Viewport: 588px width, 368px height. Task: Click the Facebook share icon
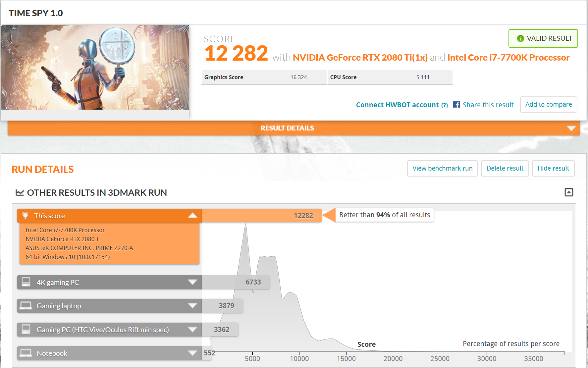pos(456,105)
